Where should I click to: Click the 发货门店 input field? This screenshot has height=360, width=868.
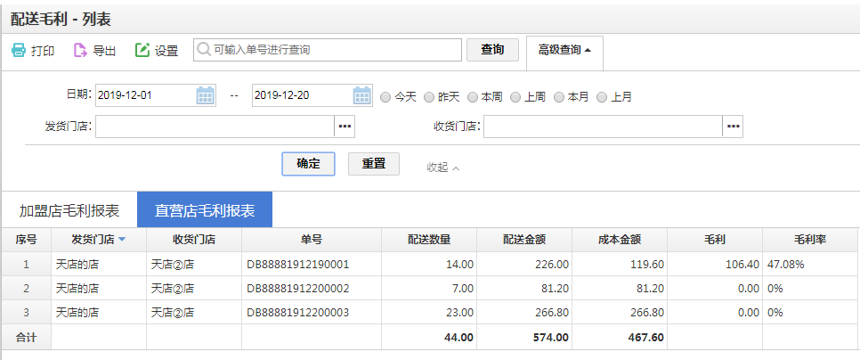click(x=215, y=127)
